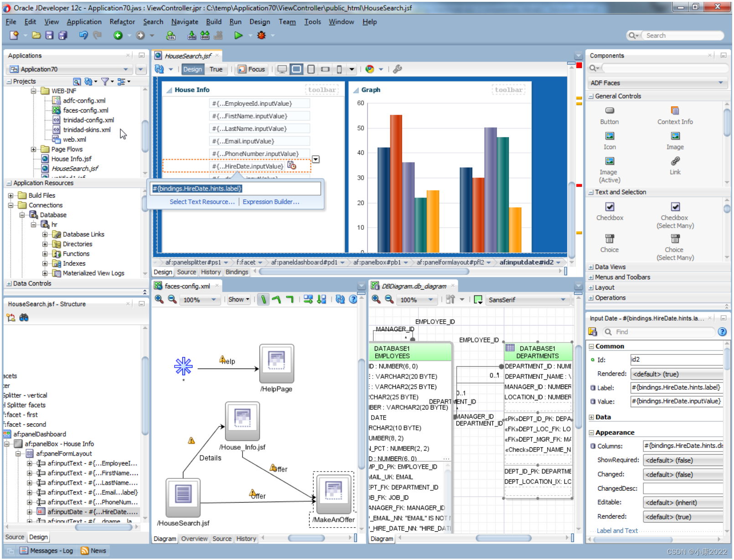Click the main toolbar Search box
This screenshot has height=560, width=734.
pos(682,36)
